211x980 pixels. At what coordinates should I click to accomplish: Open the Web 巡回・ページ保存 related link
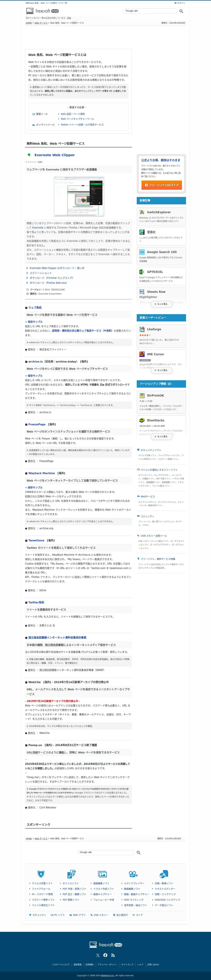pos(73,114)
